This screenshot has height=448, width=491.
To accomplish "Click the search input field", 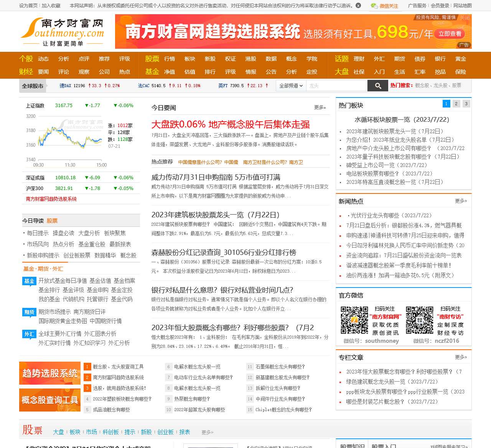I will (337, 86).
